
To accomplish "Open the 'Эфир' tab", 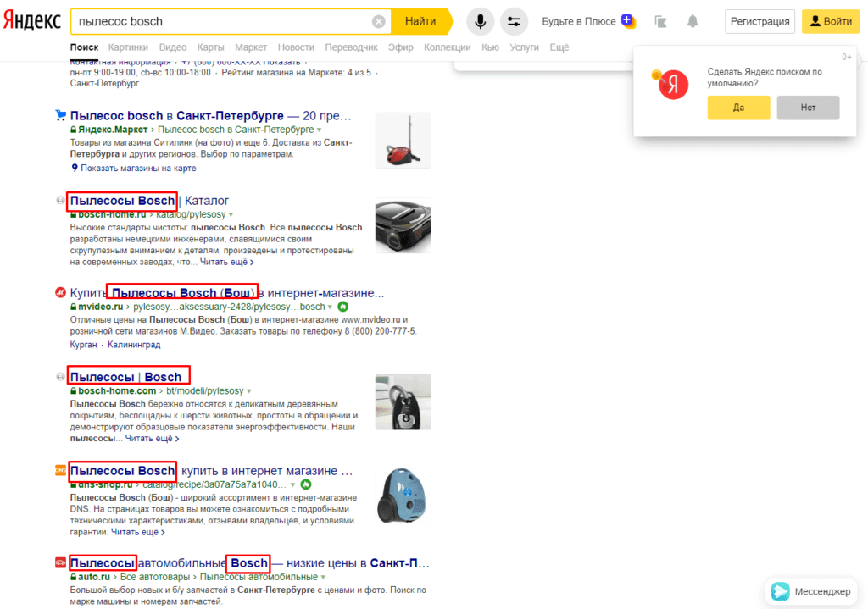I will 400,47.
